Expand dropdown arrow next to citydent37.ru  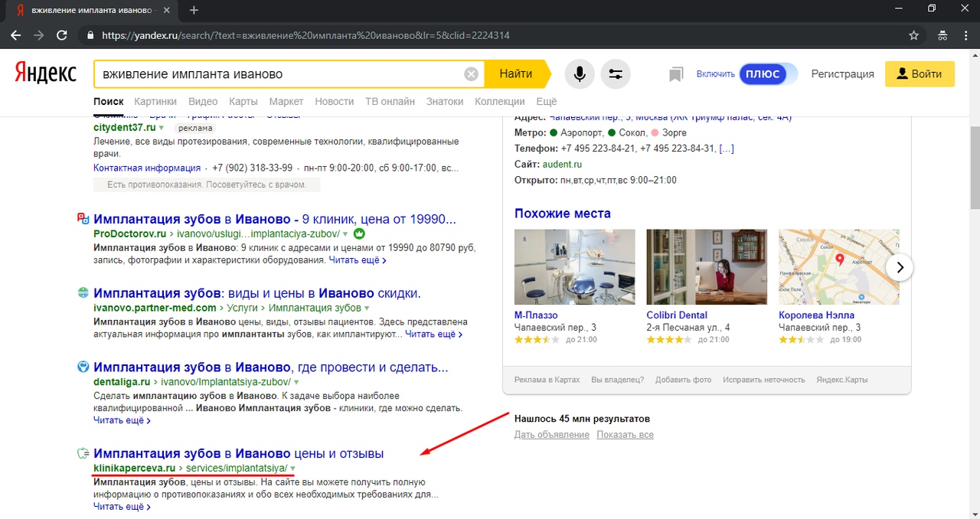pos(162,128)
